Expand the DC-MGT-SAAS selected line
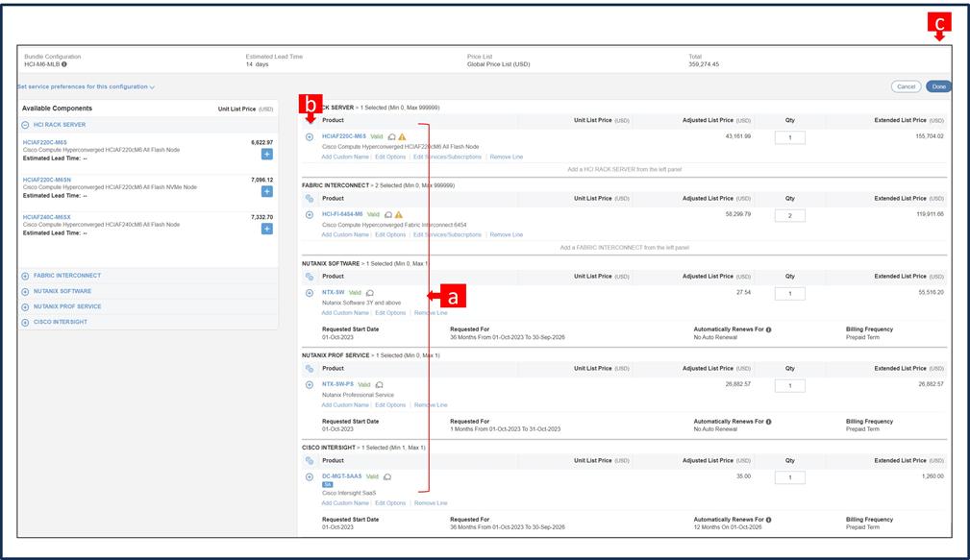This screenshot has width=970, height=560. (310, 476)
